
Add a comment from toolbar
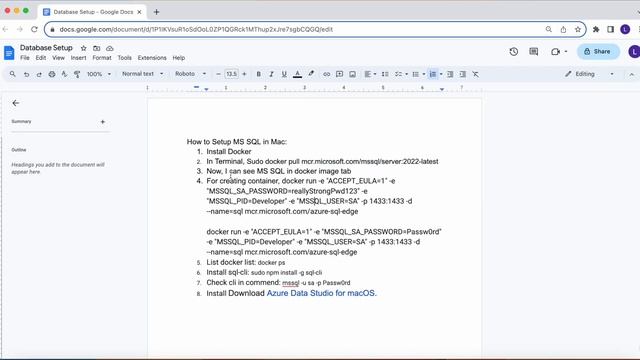(x=339, y=74)
